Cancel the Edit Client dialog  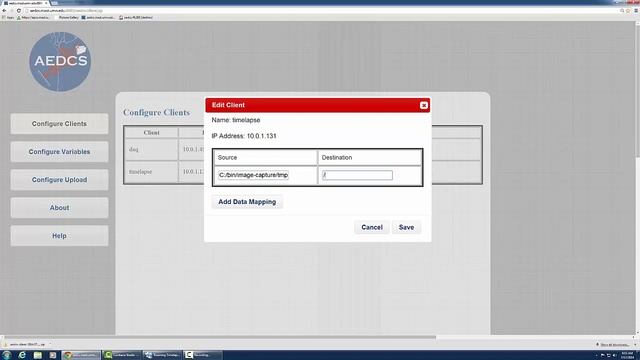(371, 227)
